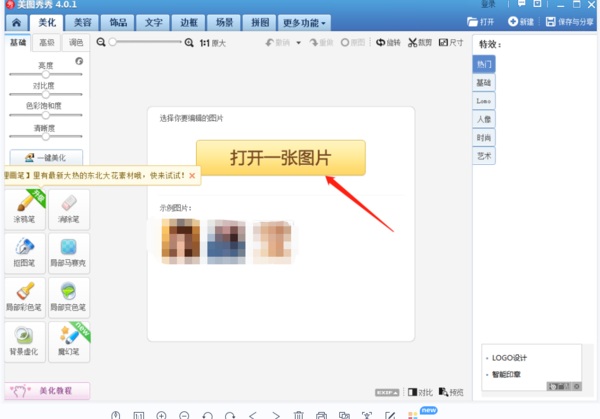Open the 尺寸 resize tool
The width and height of the screenshot is (600, 419).
451,42
